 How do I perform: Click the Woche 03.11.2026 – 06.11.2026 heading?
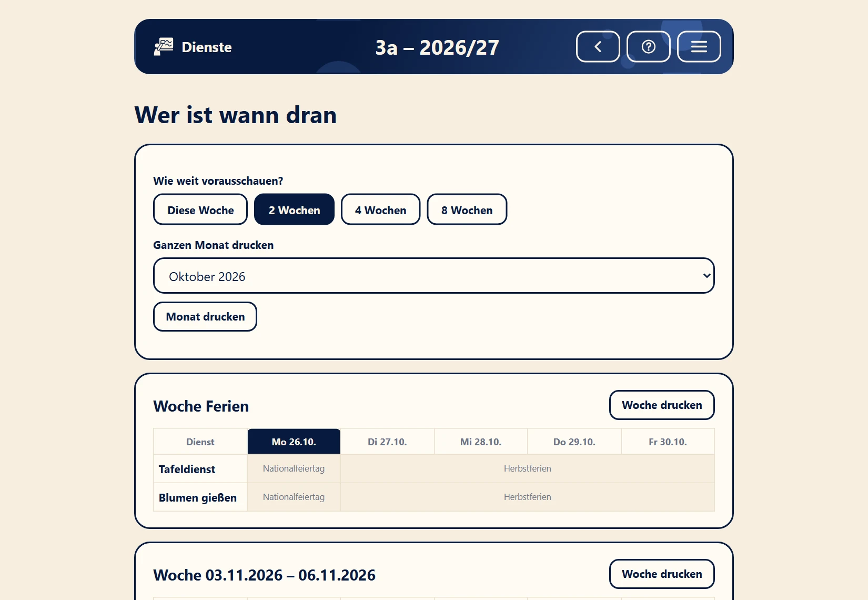click(264, 575)
